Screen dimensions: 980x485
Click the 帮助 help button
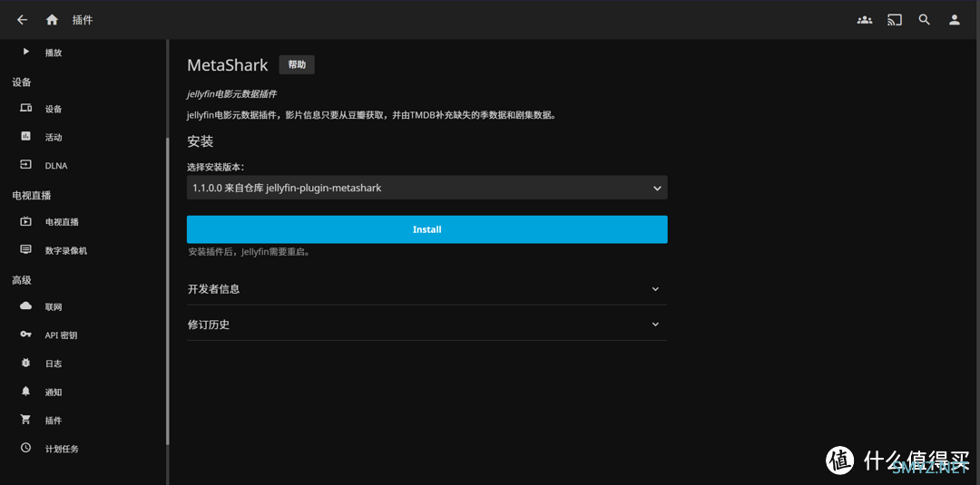(x=297, y=65)
